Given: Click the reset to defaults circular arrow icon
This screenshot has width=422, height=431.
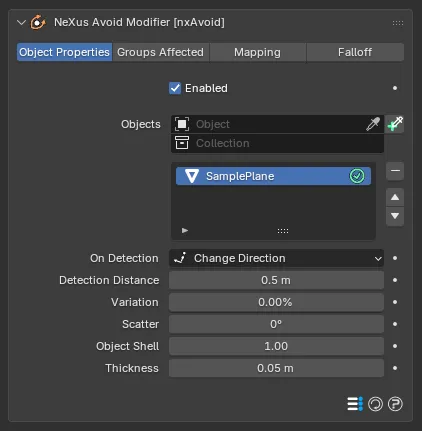Looking at the screenshot, I should (x=375, y=404).
